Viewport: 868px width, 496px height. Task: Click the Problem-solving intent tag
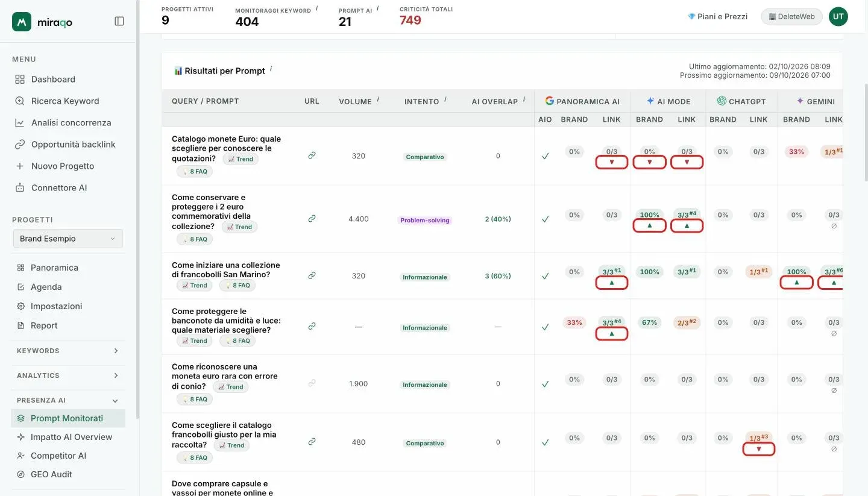[425, 220]
